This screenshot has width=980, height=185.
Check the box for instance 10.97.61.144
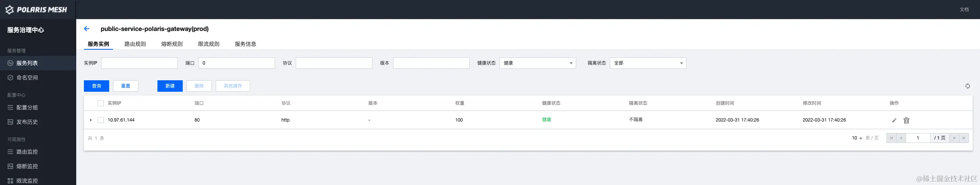tap(101, 120)
